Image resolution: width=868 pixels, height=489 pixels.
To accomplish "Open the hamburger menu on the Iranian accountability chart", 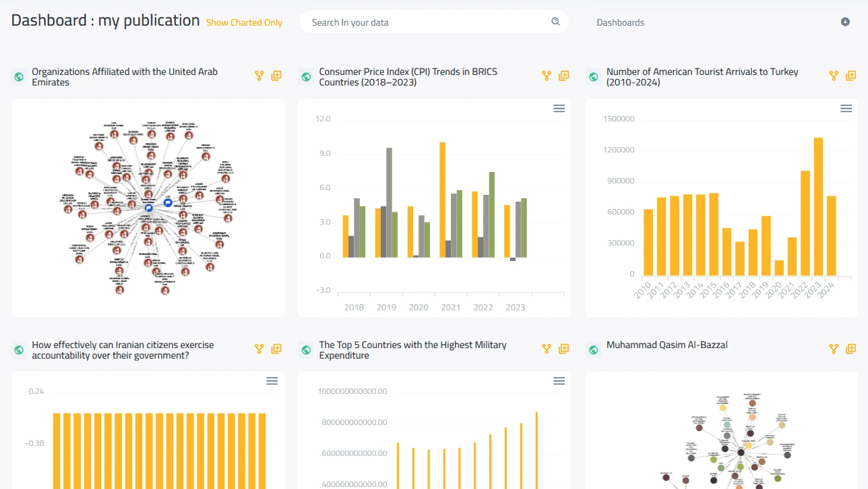I will pyautogui.click(x=272, y=380).
